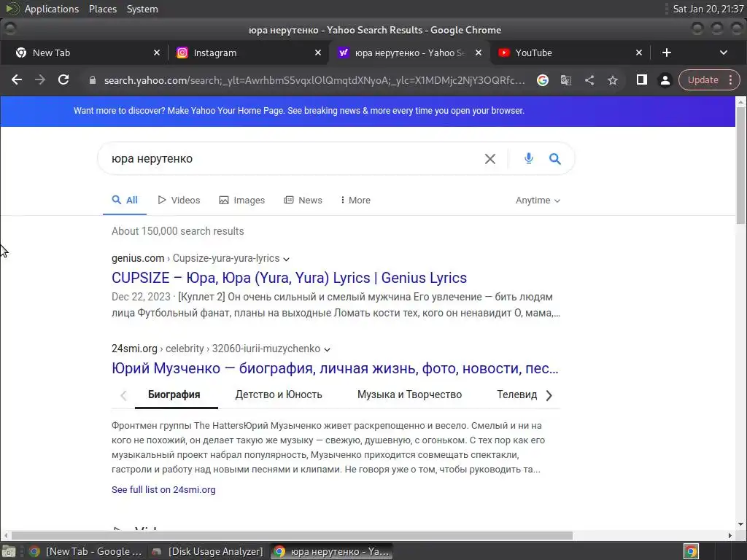
Task: Toggle the Chrome side panel
Action: coord(642,80)
